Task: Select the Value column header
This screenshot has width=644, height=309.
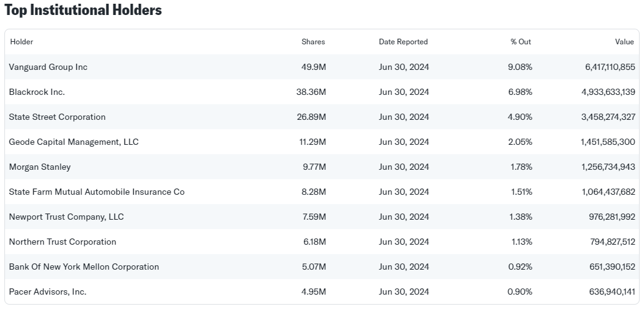Action: coord(624,42)
